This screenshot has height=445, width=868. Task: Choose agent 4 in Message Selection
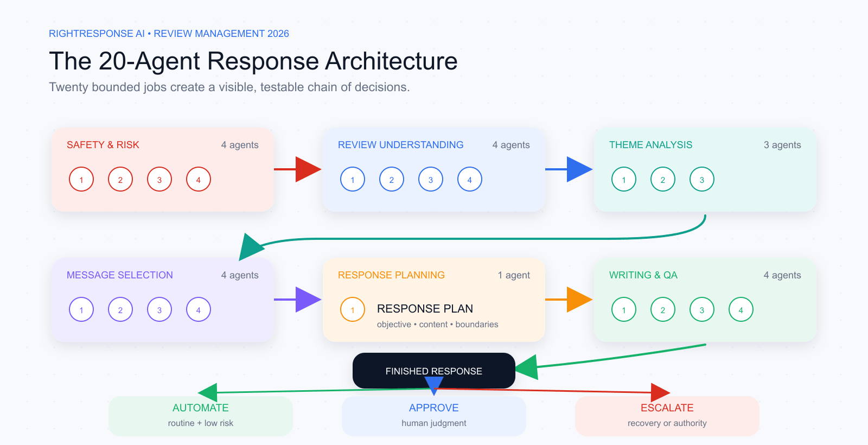(x=199, y=310)
